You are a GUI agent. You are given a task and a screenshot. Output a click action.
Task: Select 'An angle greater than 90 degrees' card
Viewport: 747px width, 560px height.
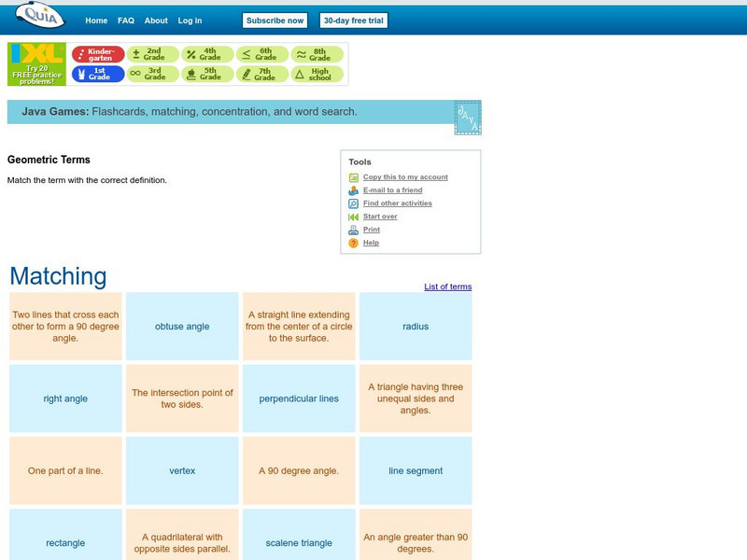[416, 535]
